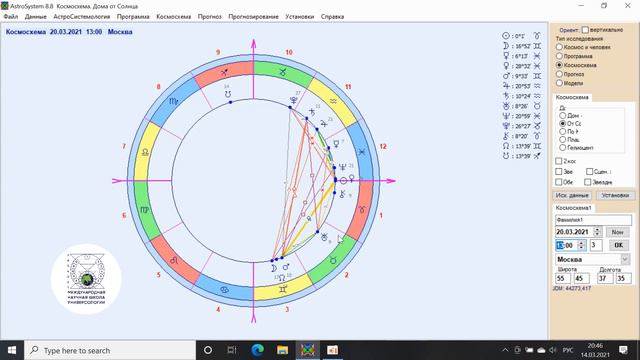Screen dimensions: 640x360
Task: Click the Capricorn sign in the green top segment
Action: click(x=282, y=71)
